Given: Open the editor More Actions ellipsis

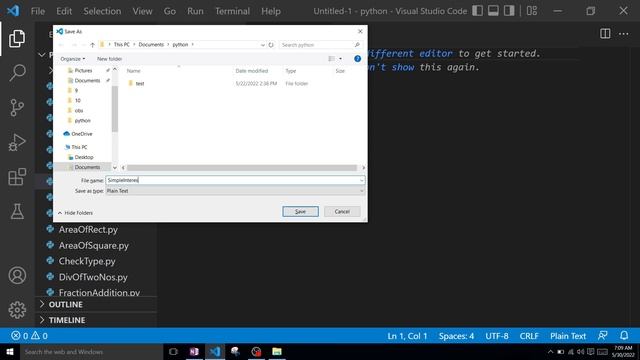Looking at the screenshot, I should point(624,33).
